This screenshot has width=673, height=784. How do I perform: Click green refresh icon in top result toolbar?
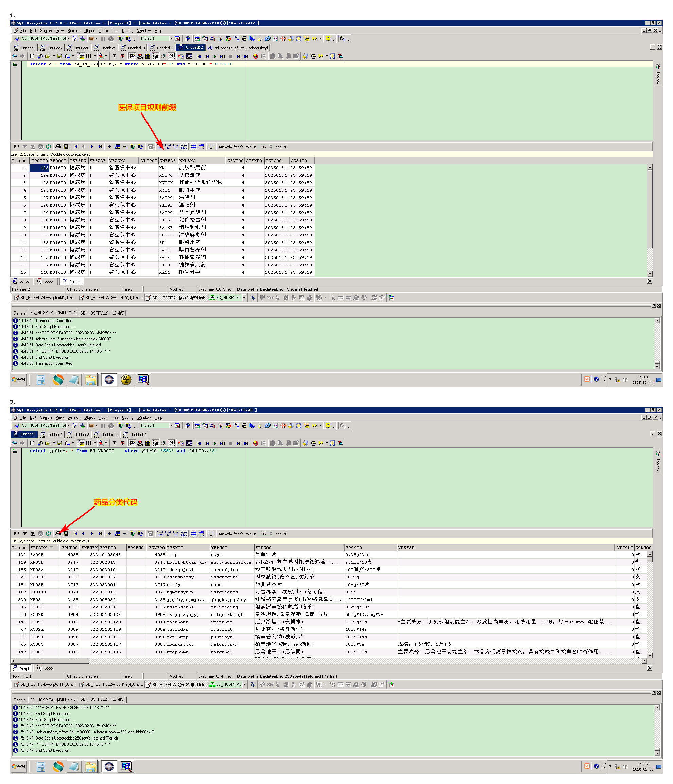[49, 147]
